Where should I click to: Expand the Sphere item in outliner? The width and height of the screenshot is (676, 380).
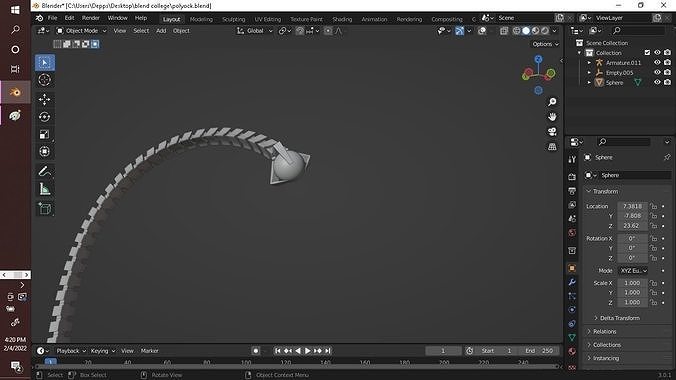[589, 82]
